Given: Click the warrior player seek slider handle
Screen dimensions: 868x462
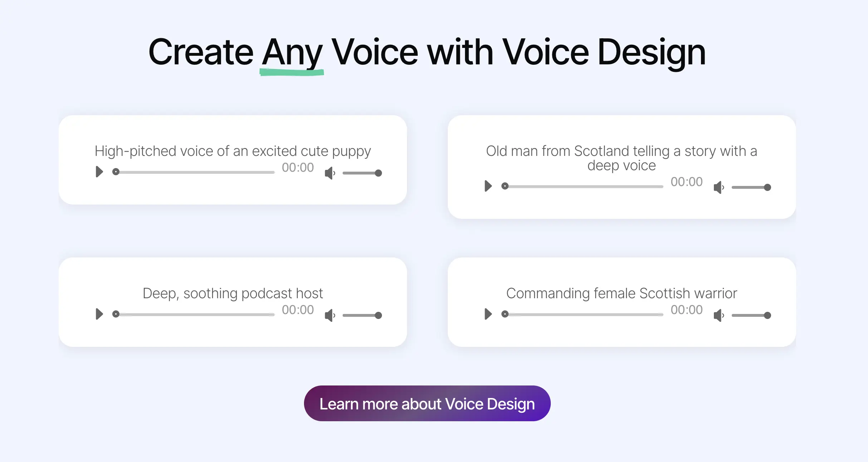Looking at the screenshot, I should pos(505,314).
